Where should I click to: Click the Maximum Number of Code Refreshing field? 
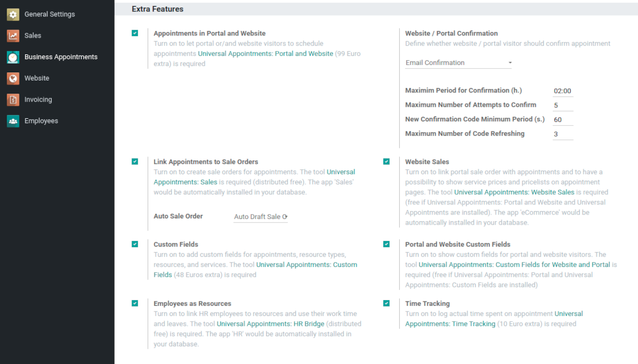coord(562,134)
